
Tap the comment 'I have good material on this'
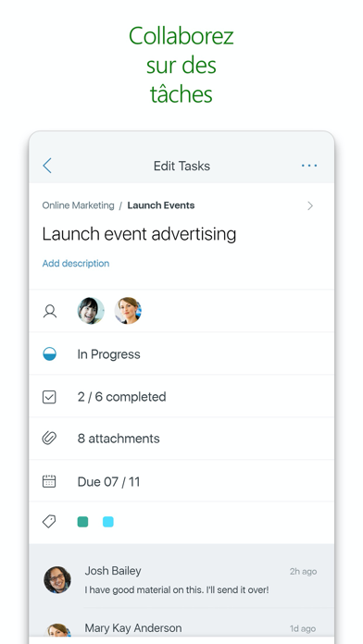pos(177,589)
